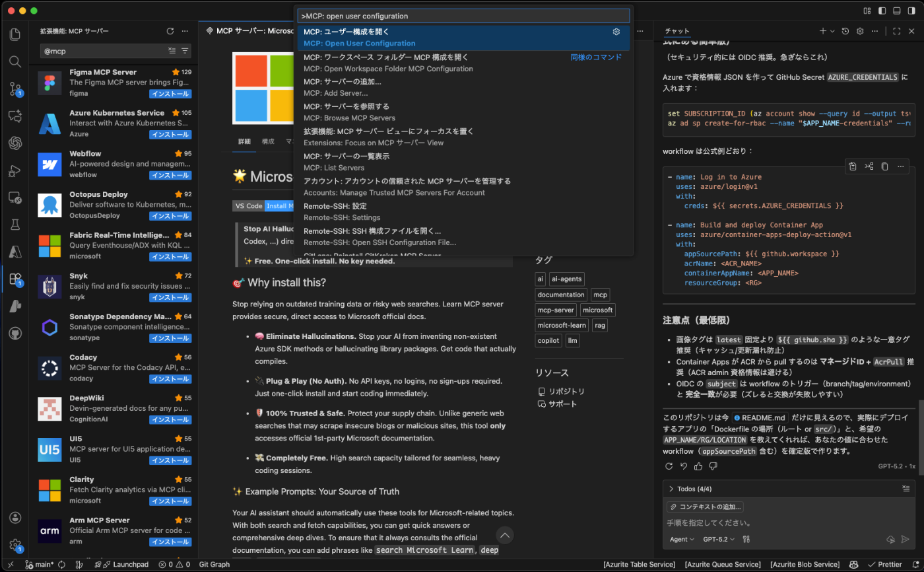924x572 pixels.
Task: Retry the last chat response
Action: tap(669, 466)
